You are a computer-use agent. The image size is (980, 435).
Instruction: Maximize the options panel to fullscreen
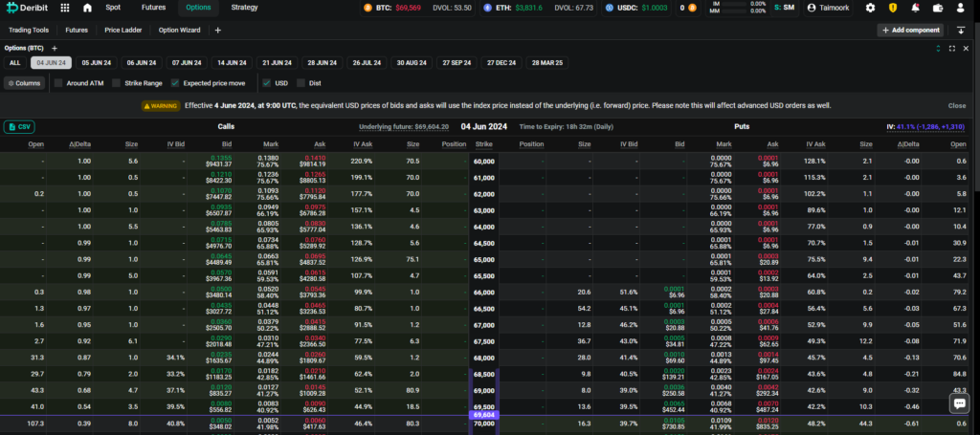click(952, 48)
